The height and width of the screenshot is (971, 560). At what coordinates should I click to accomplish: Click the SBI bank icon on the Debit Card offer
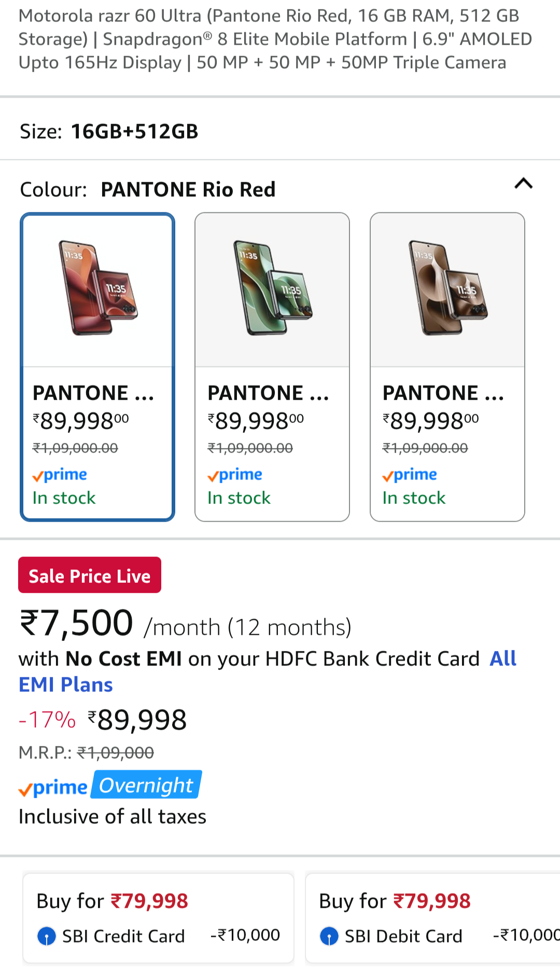(329, 936)
